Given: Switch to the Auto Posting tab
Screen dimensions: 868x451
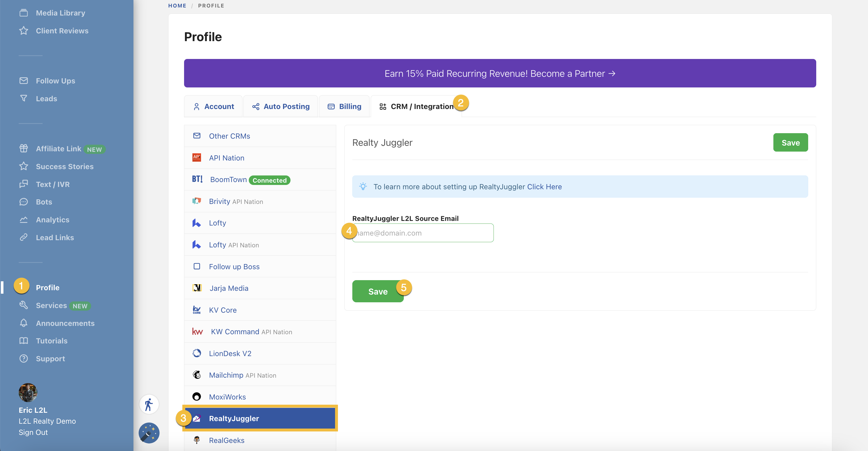Looking at the screenshot, I should click(281, 106).
